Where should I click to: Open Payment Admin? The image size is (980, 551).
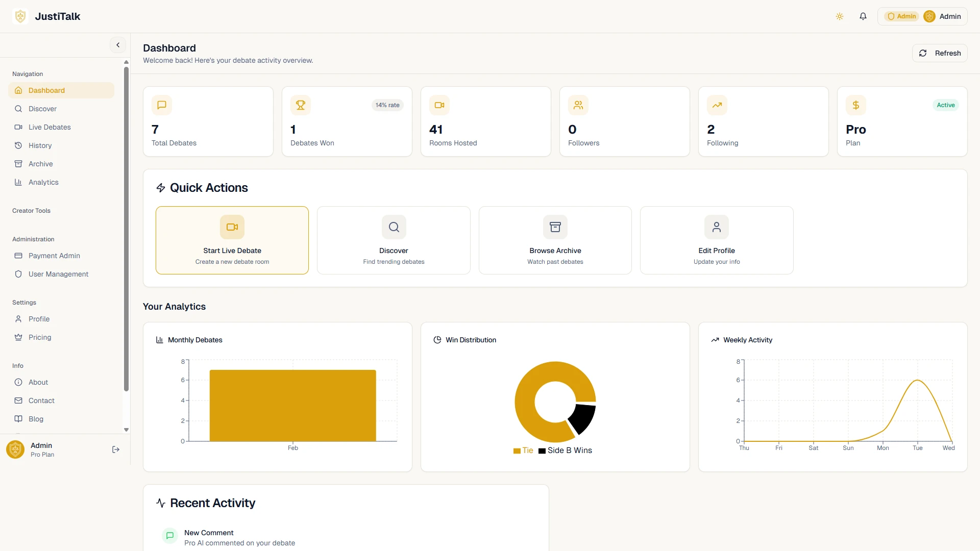click(x=61, y=256)
